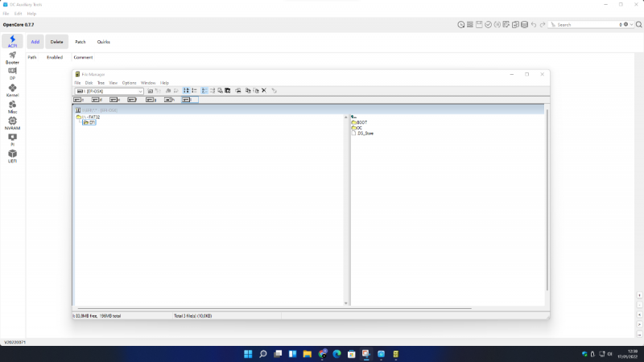Open taskbar search magnifier
The image size is (644, 362).
pyautogui.click(x=263, y=354)
